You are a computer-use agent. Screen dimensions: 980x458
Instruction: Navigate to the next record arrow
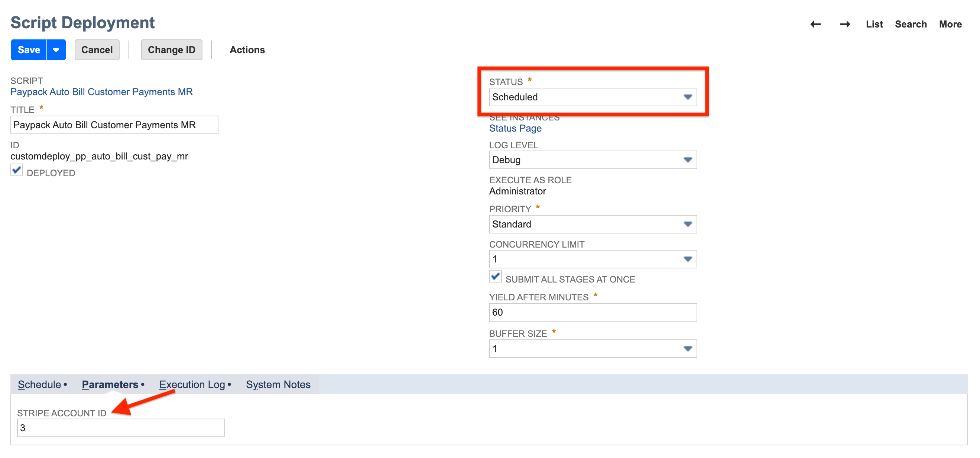click(845, 24)
